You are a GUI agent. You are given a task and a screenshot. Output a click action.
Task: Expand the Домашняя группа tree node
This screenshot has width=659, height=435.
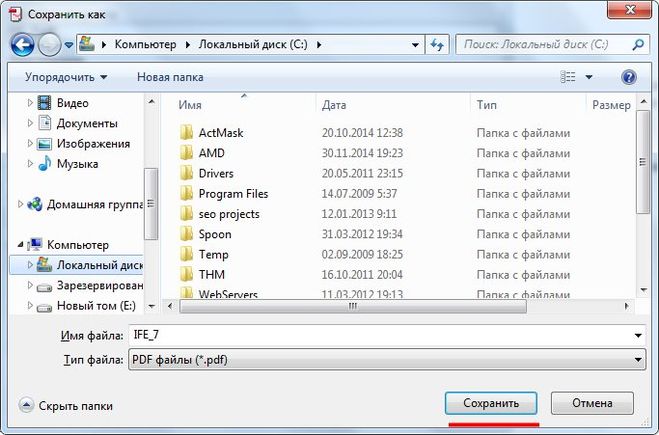20,204
